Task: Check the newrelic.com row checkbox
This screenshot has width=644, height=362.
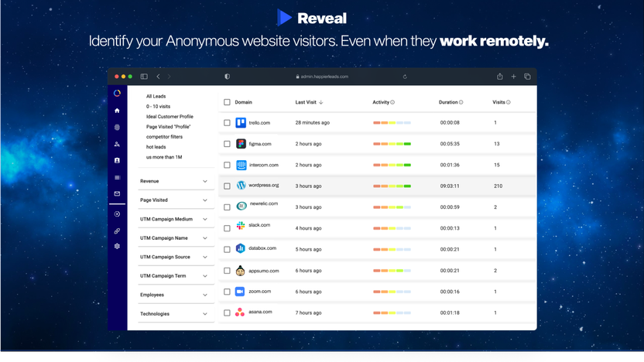Action: click(x=227, y=207)
